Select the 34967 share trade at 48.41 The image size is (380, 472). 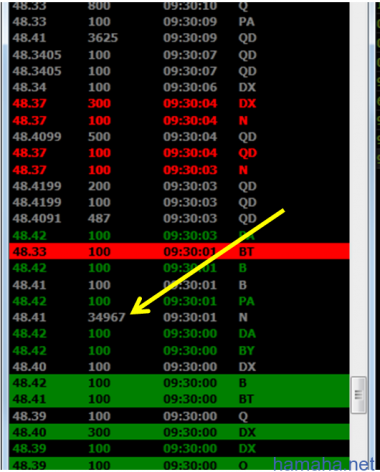point(179,317)
